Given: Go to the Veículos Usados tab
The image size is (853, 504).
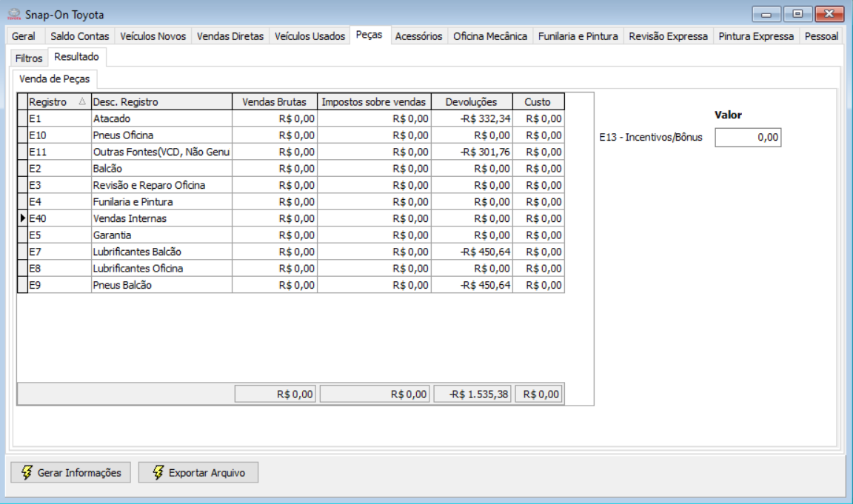Looking at the screenshot, I should (310, 36).
